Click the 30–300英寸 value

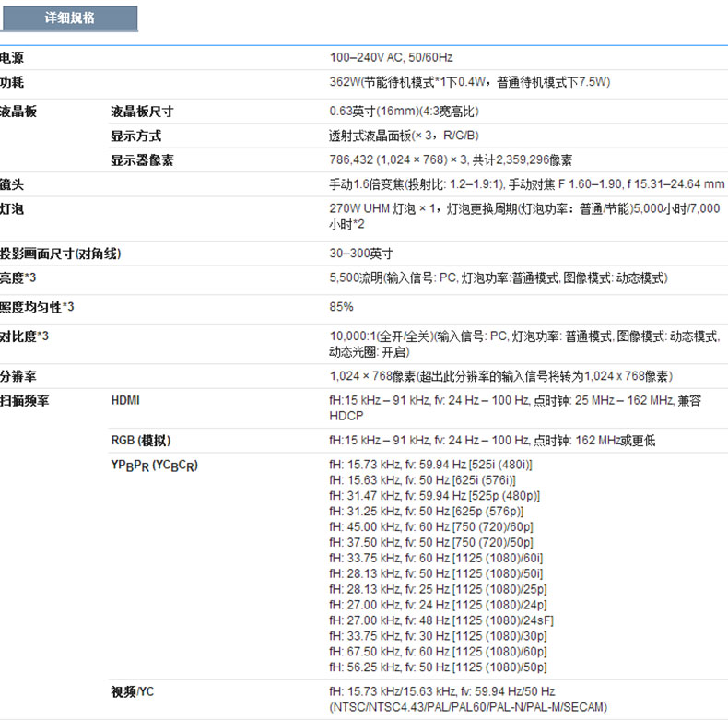[x=361, y=254]
